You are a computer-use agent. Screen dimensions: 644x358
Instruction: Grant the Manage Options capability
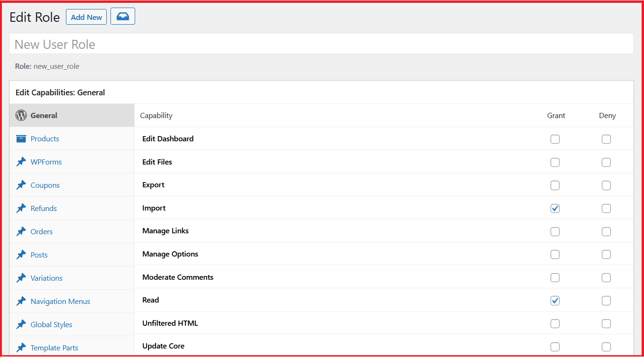pyautogui.click(x=555, y=254)
